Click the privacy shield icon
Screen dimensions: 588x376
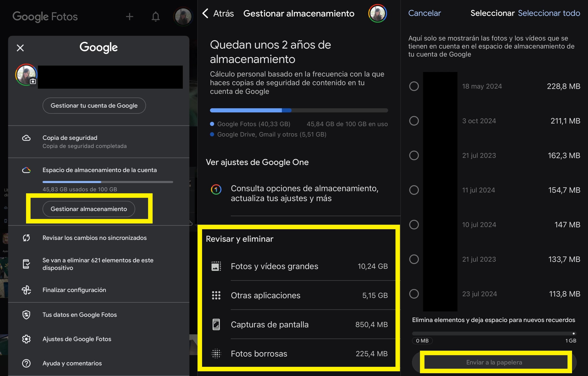(26, 315)
